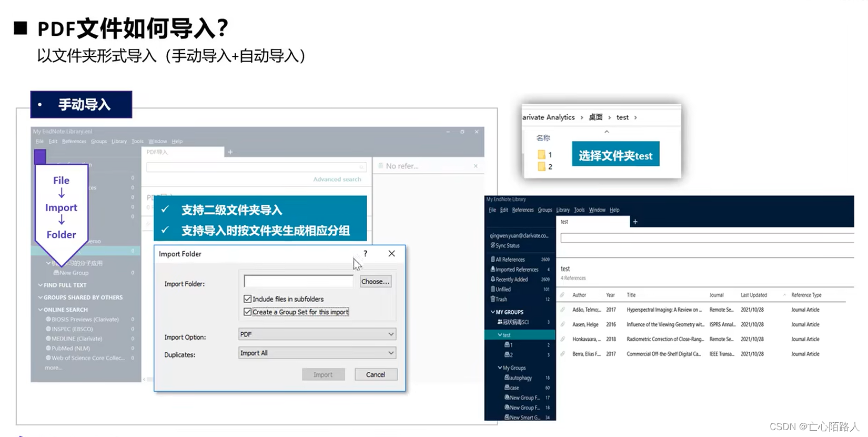Toggle Create a Group Set for this import
The height and width of the screenshot is (437, 868).
(247, 312)
